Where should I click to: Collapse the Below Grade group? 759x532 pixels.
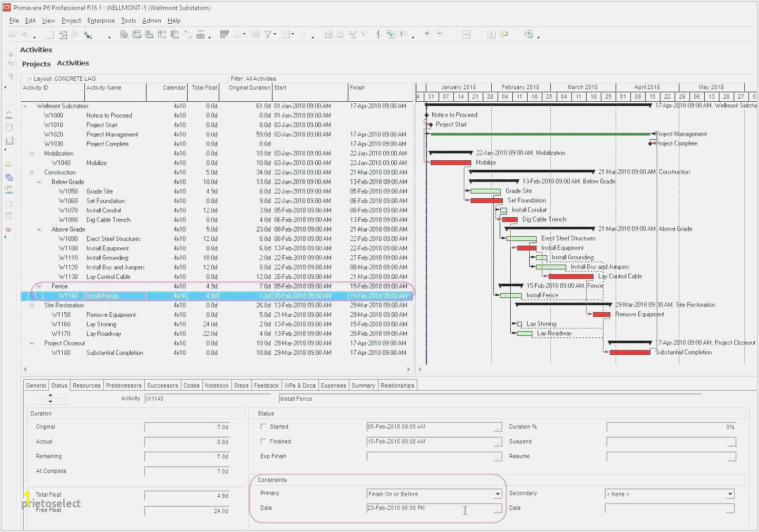click(39, 182)
